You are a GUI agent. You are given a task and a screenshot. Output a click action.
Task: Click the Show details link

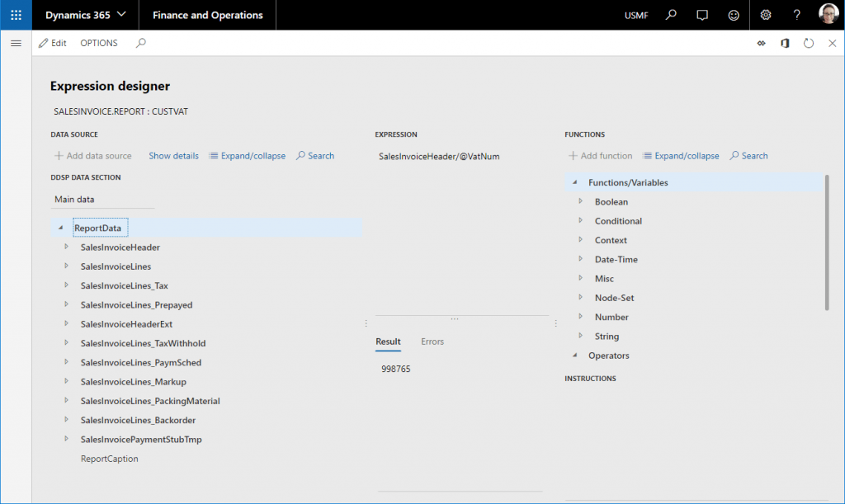[173, 156]
